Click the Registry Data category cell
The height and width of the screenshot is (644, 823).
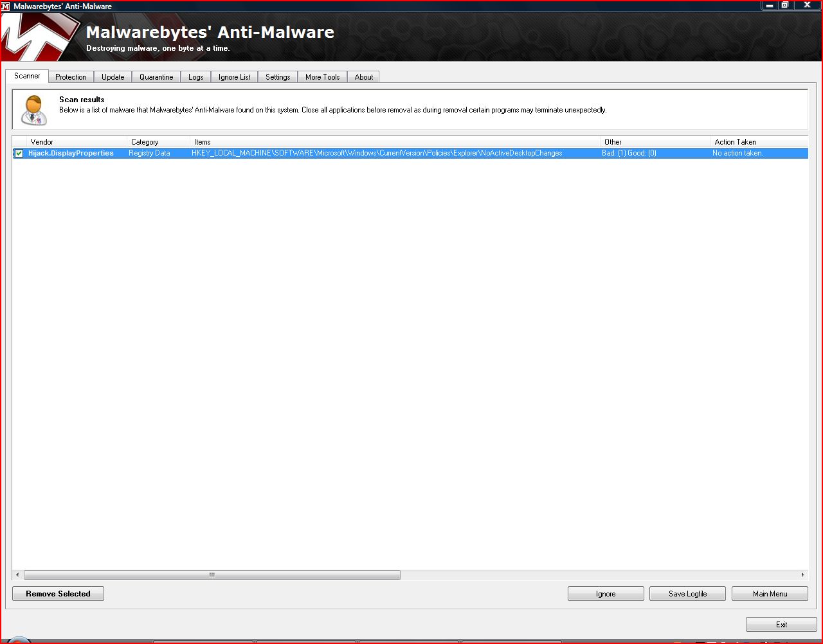[x=149, y=154]
